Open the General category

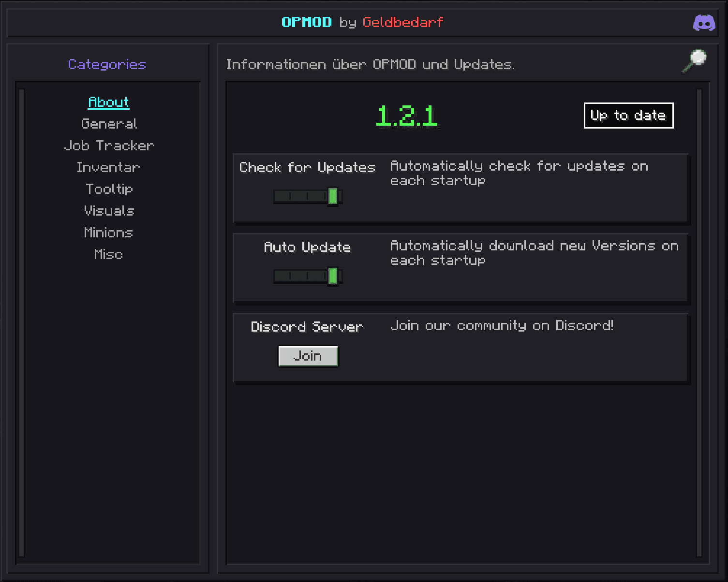pyautogui.click(x=109, y=124)
